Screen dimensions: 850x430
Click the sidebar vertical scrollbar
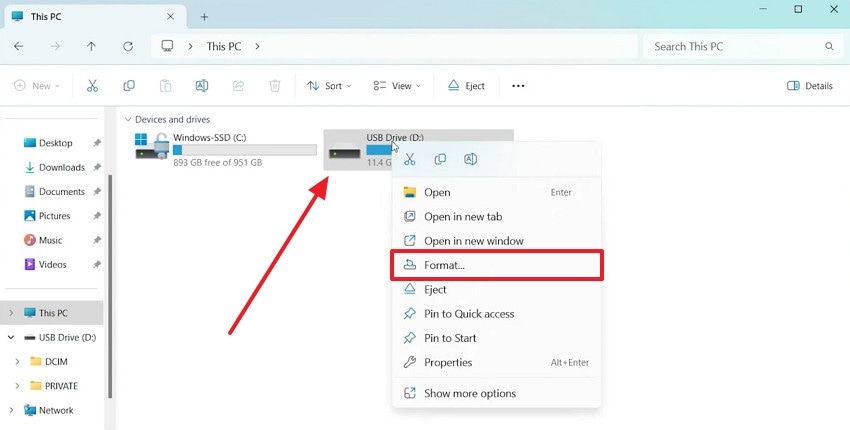[x=110, y=286]
